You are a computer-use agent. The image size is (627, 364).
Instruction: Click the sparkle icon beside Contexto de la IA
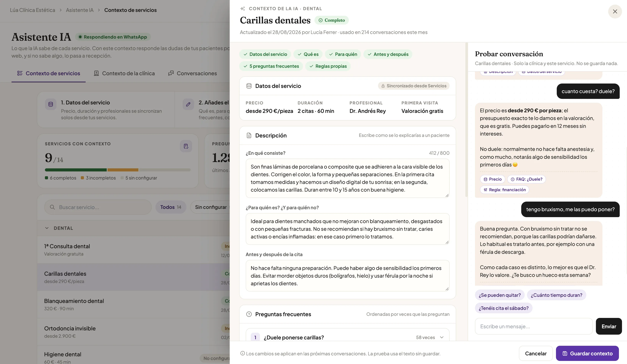[243, 9]
